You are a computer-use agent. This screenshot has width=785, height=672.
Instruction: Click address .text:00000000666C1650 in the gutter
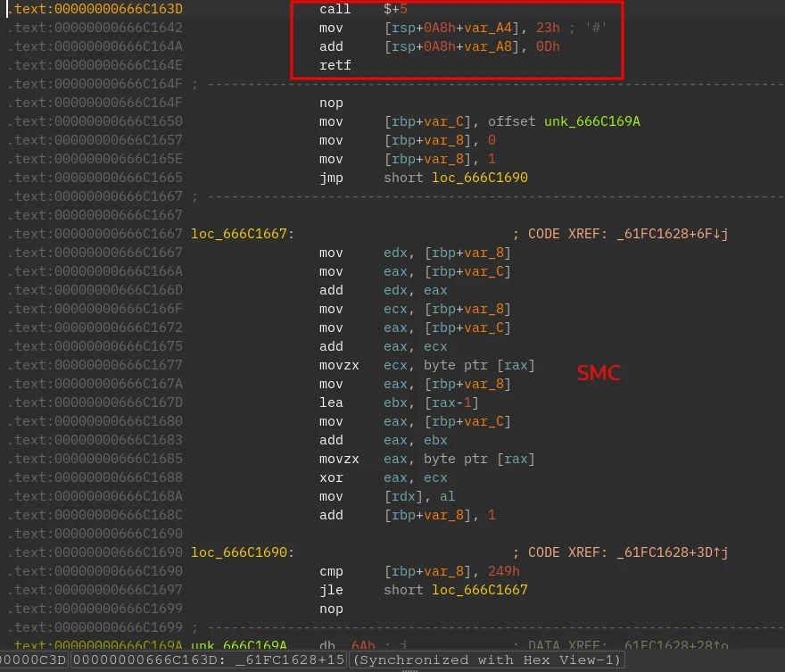pos(95,121)
